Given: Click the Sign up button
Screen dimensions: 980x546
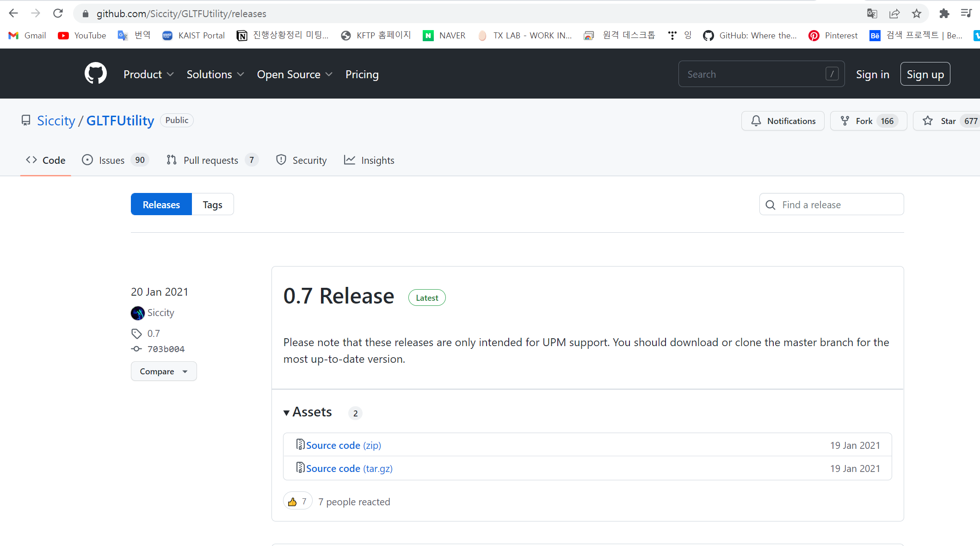Looking at the screenshot, I should [925, 74].
